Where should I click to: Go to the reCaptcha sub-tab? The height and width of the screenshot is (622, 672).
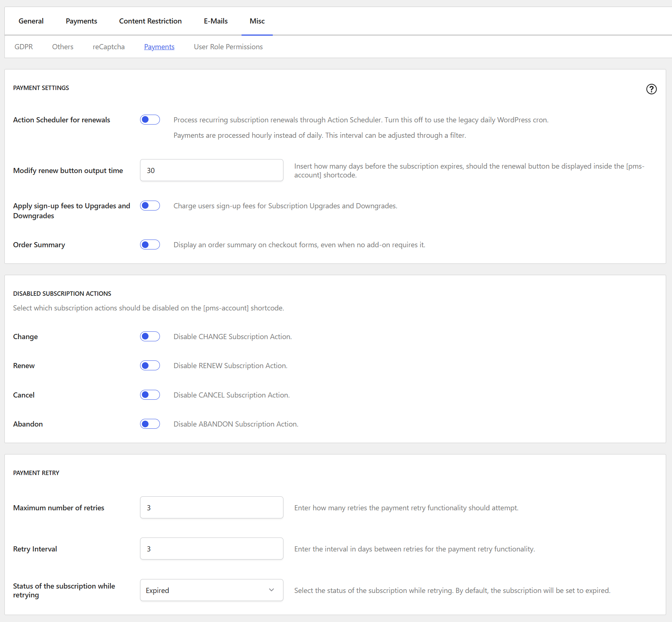pyautogui.click(x=108, y=47)
